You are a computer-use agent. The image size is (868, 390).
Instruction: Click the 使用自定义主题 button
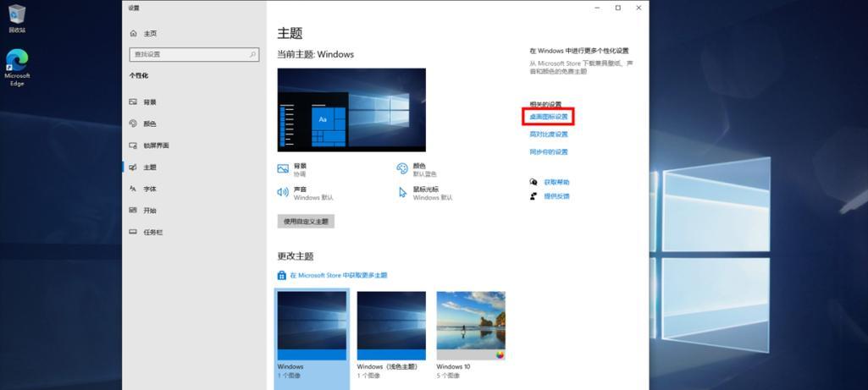click(x=306, y=222)
